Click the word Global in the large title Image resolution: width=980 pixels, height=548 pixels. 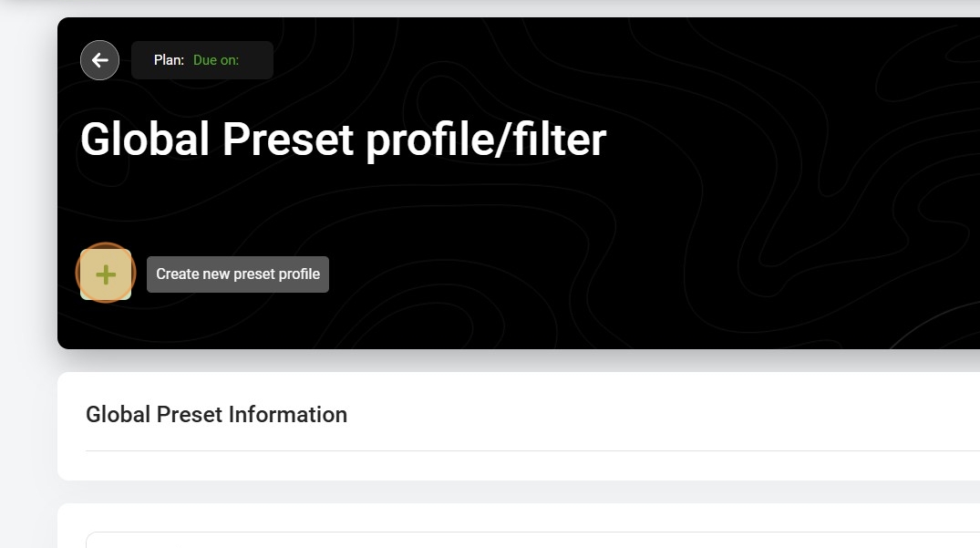pyautogui.click(x=145, y=140)
